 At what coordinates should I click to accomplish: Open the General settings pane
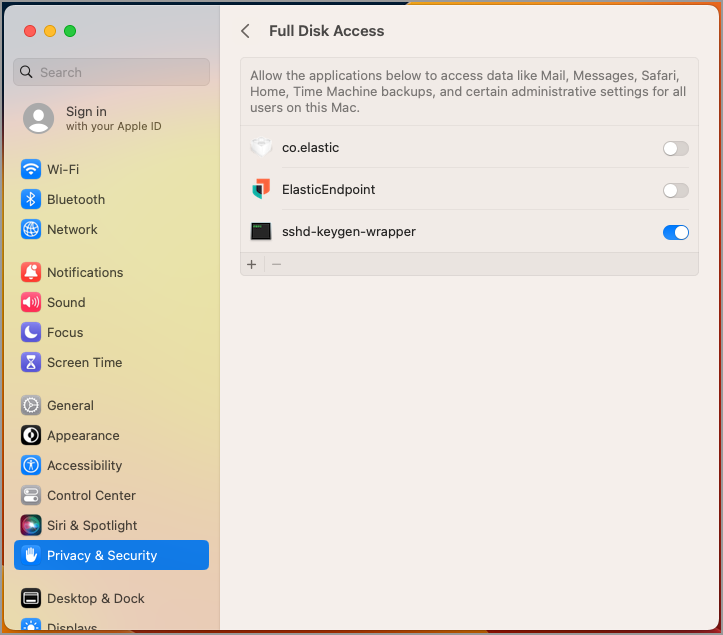[x=70, y=405]
